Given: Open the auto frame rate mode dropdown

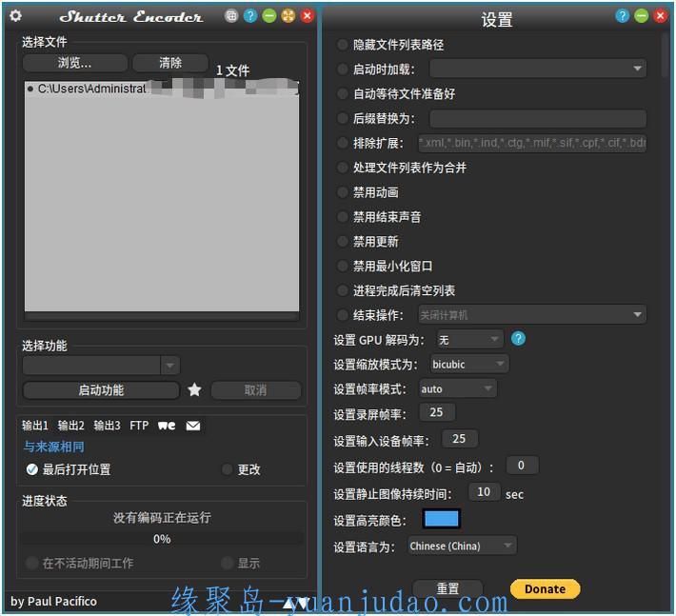Looking at the screenshot, I should tap(458, 388).
